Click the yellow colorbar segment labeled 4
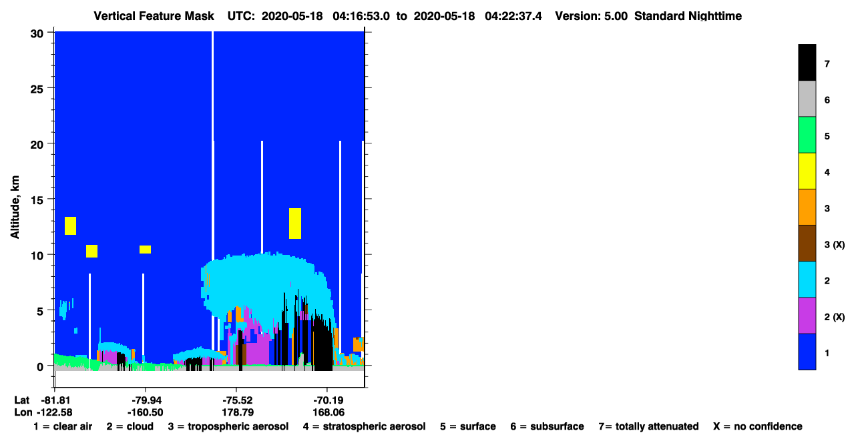 (x=807, y=171)
